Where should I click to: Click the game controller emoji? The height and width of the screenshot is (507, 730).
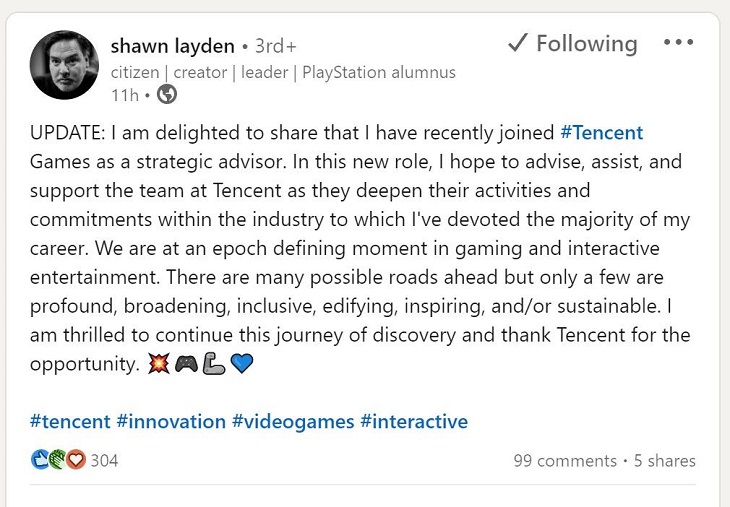point(186,365)
